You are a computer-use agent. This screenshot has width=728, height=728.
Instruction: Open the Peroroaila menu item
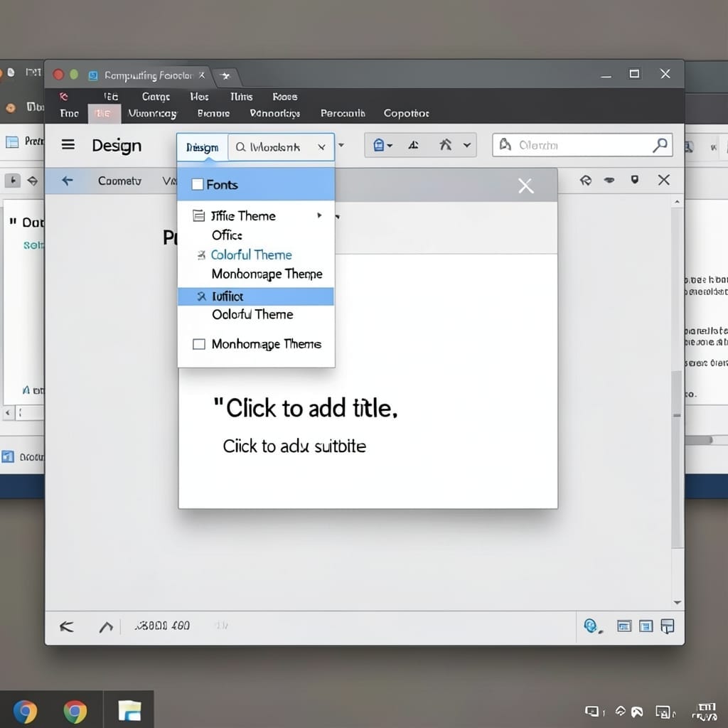click(343, 113)
